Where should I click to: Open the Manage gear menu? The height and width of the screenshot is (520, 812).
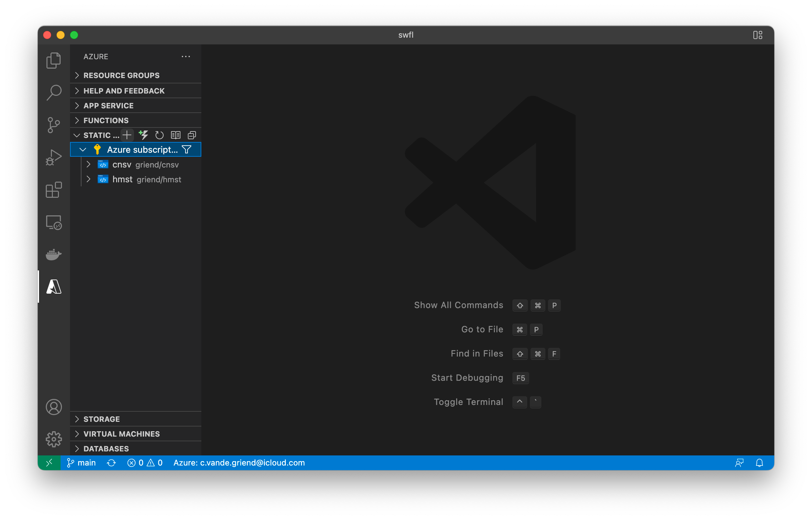(54, 439)
